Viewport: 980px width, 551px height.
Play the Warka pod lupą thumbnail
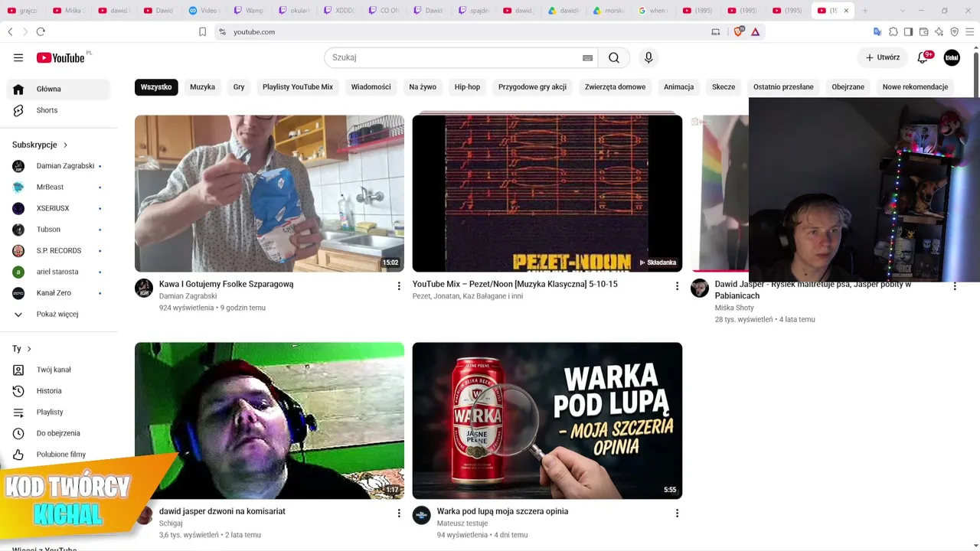point(547,421)
